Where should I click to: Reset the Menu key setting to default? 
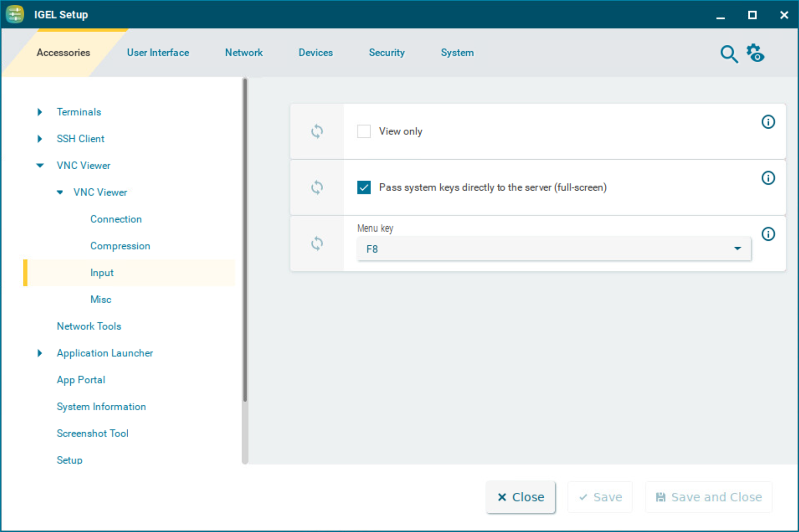[317, 243]
